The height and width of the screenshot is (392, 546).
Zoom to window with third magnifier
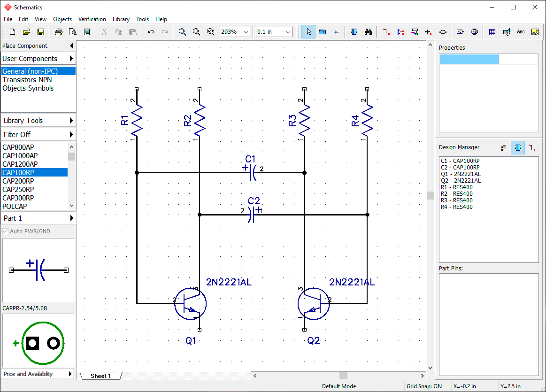tap(211, 31)
